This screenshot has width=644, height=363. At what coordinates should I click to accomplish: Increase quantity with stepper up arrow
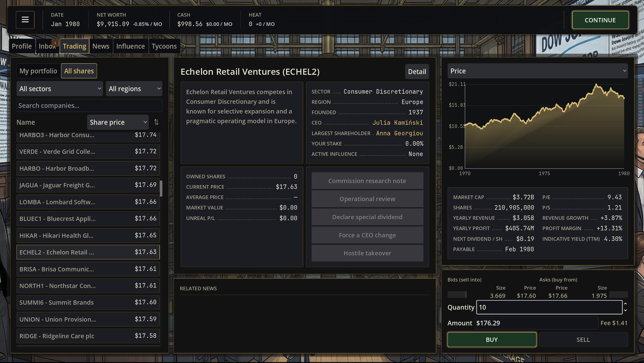click(625, 304)
